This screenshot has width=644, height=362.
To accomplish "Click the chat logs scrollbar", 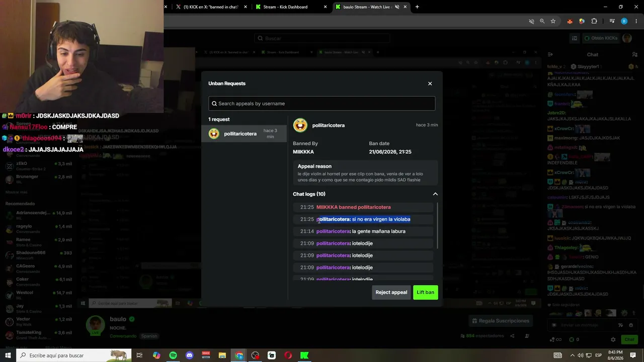I will tap(438, 225).
